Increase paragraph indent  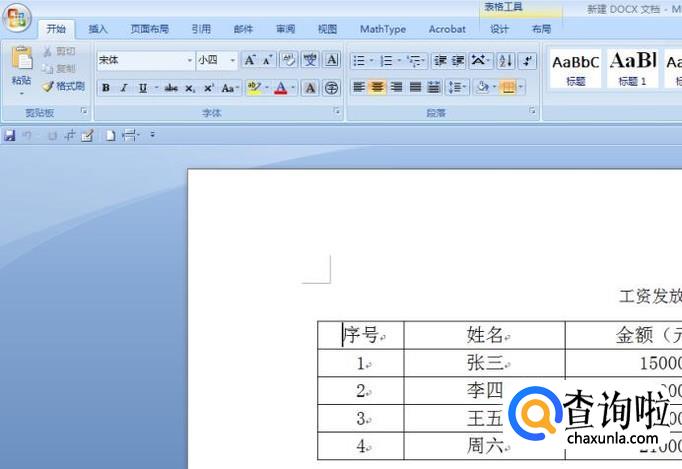(458, 60)
